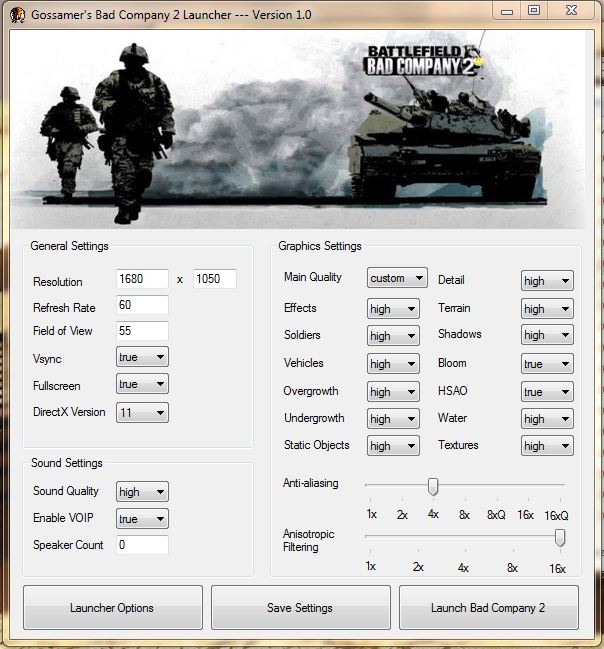Click the Battlefield Bad Company 2 banner image
Screen dimensions: 604x649
298,130
